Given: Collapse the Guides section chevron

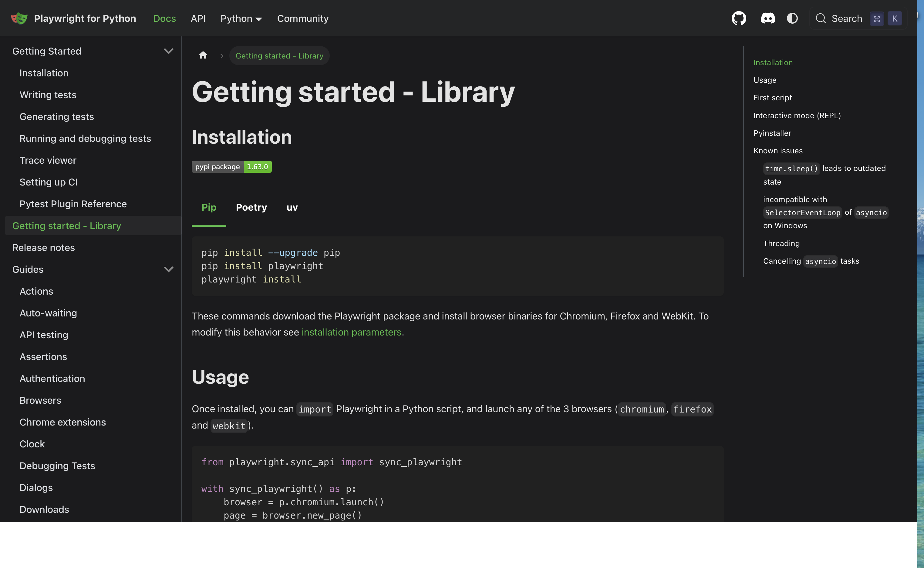Looking at the screenshot, I should point(168,269).
